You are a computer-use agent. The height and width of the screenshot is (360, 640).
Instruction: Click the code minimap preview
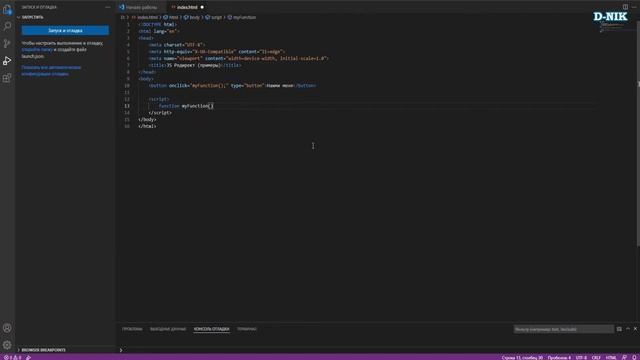(612, 27)
